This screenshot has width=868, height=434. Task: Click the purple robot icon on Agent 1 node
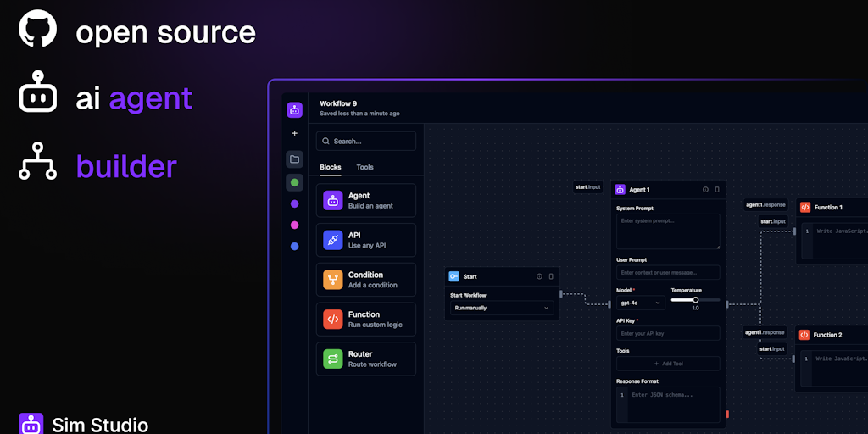coord(620,189)
